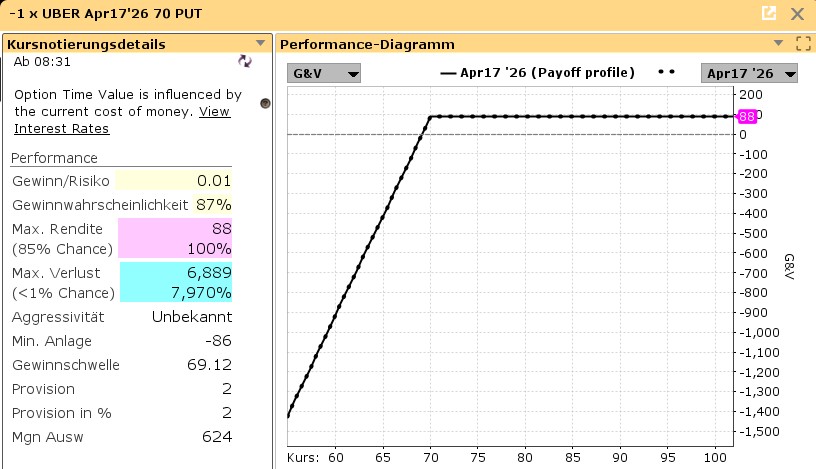Click the pink Max. Rendite 88 cell
This screenshot has width=816, height=469.
(x=175, y=229)
